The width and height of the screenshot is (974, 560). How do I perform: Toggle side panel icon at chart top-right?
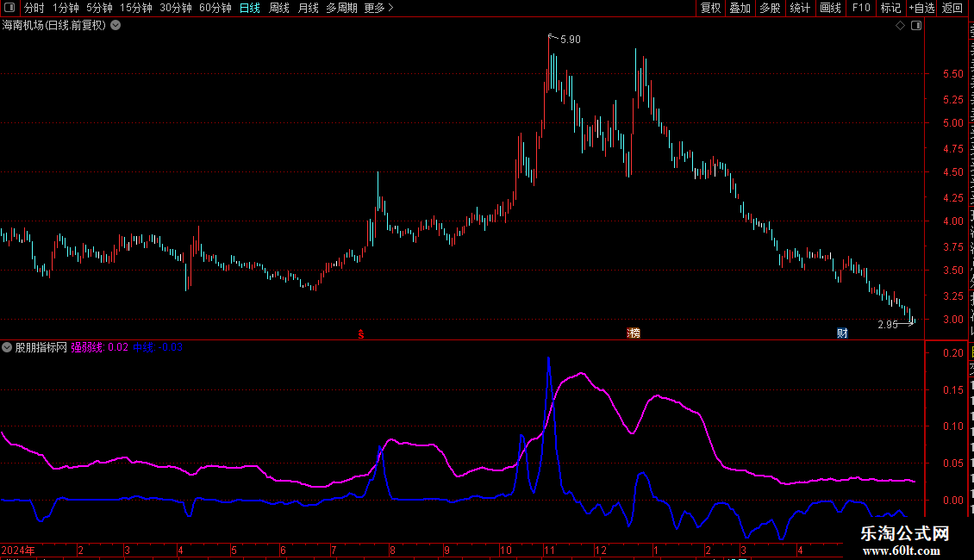point(916,26)
